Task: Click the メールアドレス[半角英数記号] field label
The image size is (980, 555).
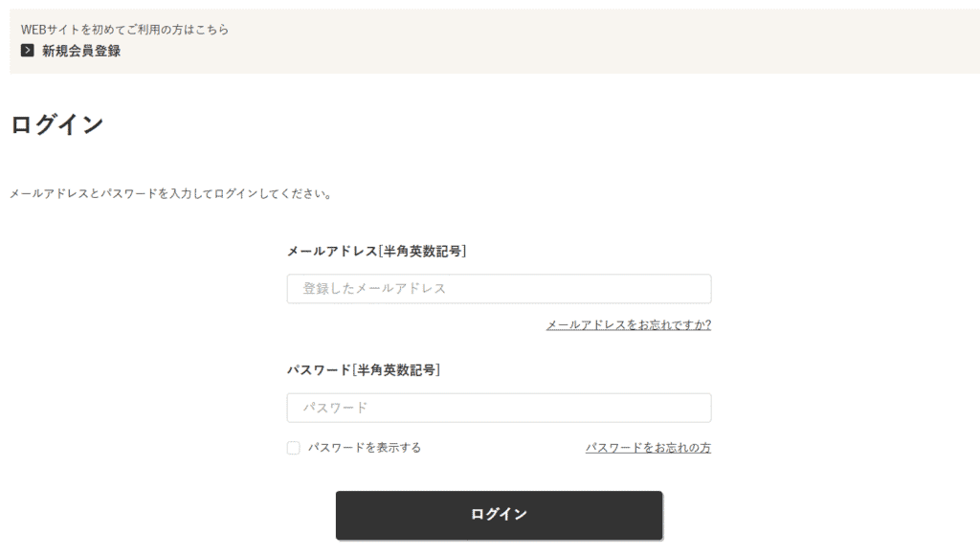Action: coord(376,251)
